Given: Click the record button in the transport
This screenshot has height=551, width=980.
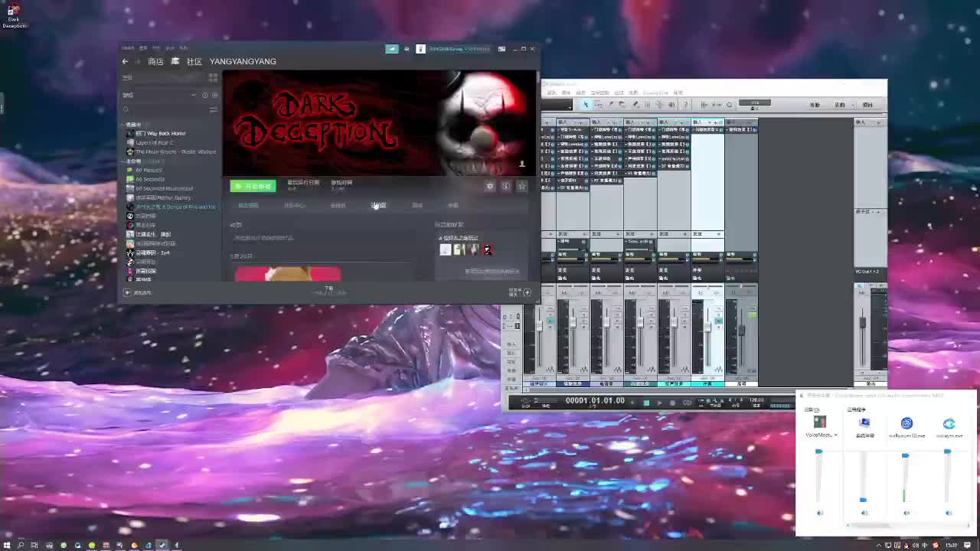Looking at the screenshot, I should (672, 403).
